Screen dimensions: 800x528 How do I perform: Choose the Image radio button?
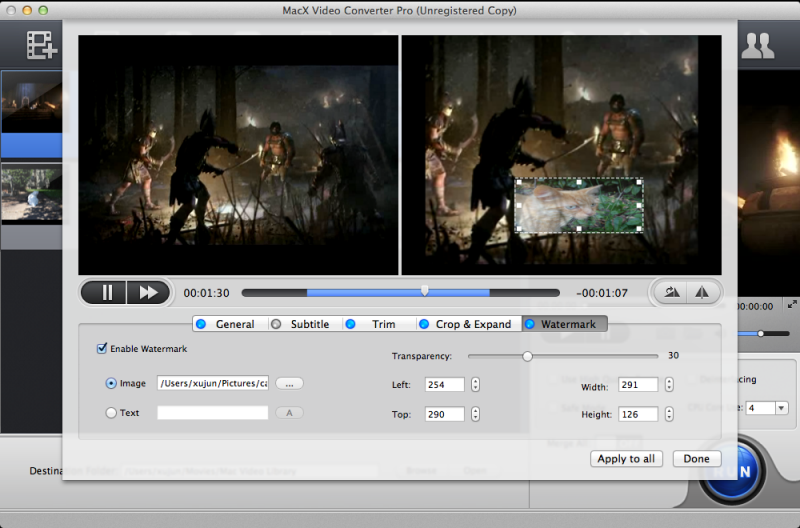[x=111, y=383]
